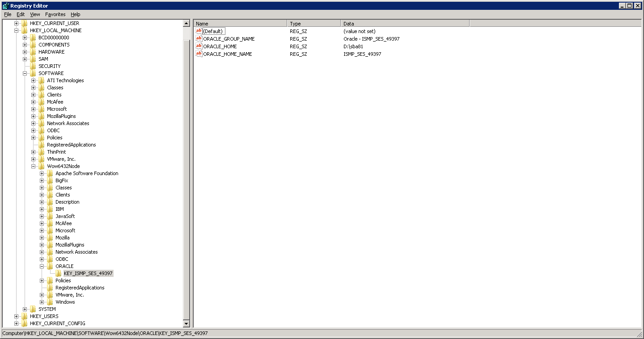Select the RegisteredApplications key under Wow6432Node

80,288
